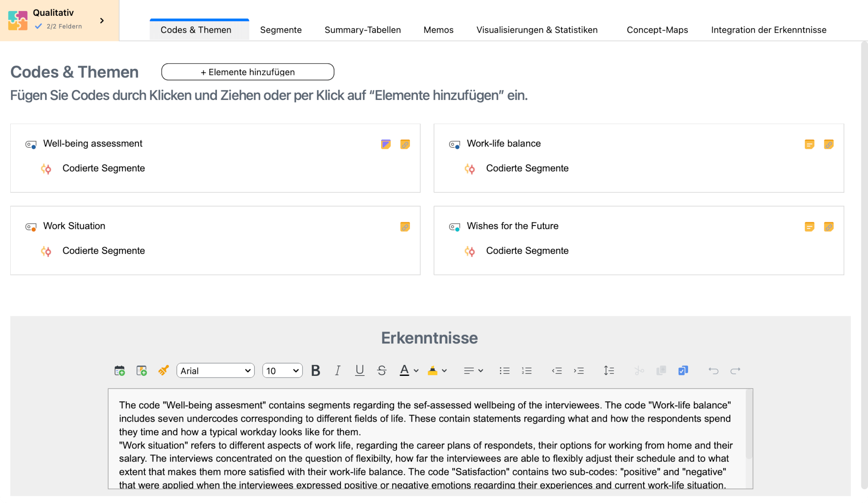The image size is (868, 503).
Task: Click the undo icon in the editor toolbar
Action: (x=713, y=370)
